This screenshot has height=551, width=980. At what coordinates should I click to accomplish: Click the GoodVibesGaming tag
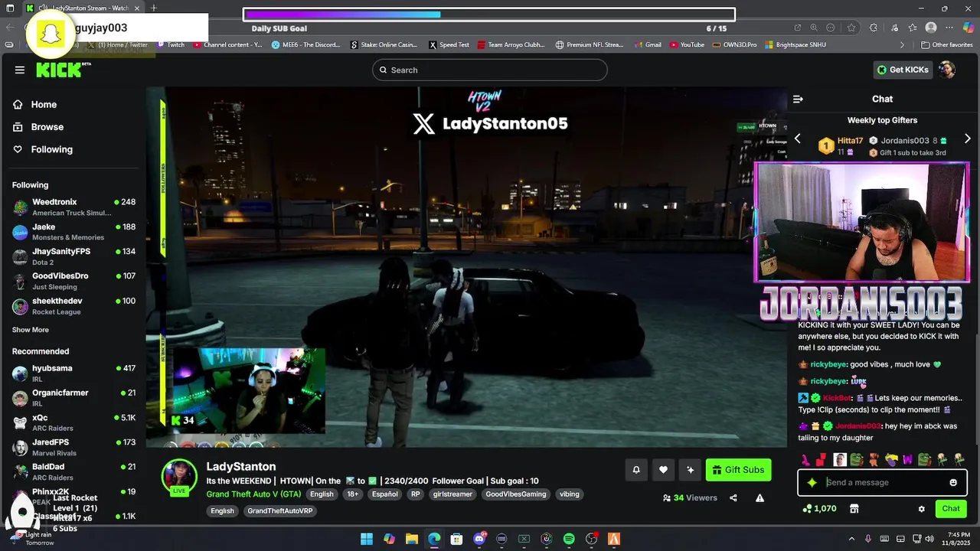(515, 494)
